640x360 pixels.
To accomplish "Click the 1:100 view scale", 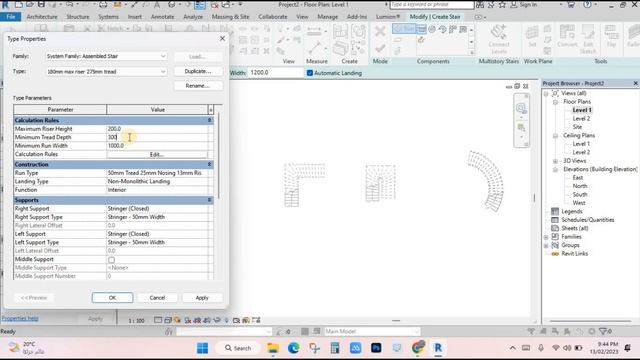I will click(136, 321).
